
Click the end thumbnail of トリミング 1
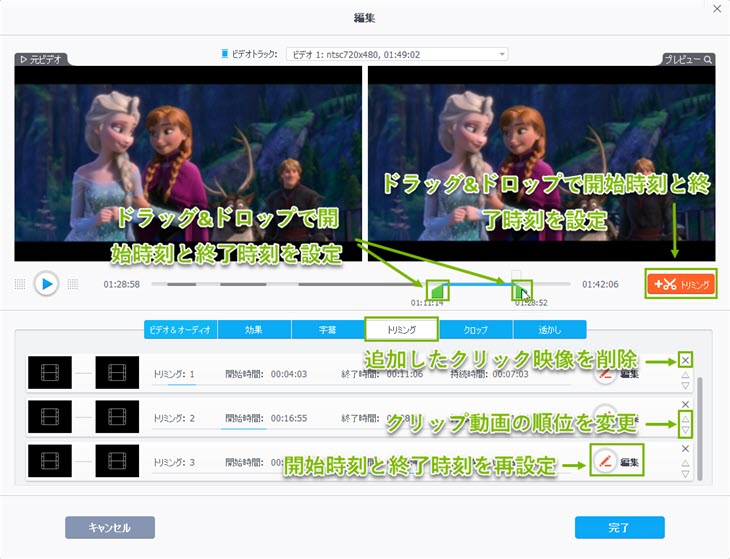point(117,372)
